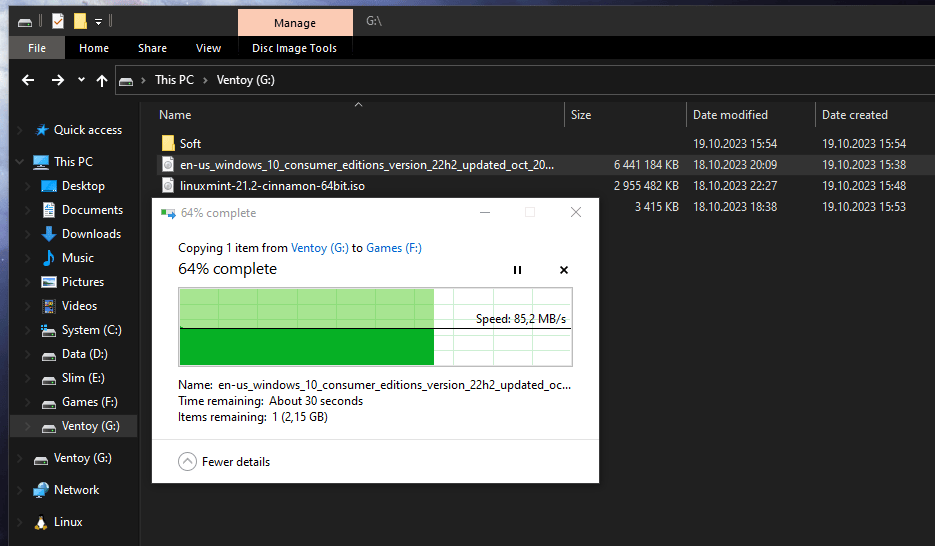The image size is (935, 546).
Task: Click the Ventoy (G:) source link
Action: coord(319,248)
